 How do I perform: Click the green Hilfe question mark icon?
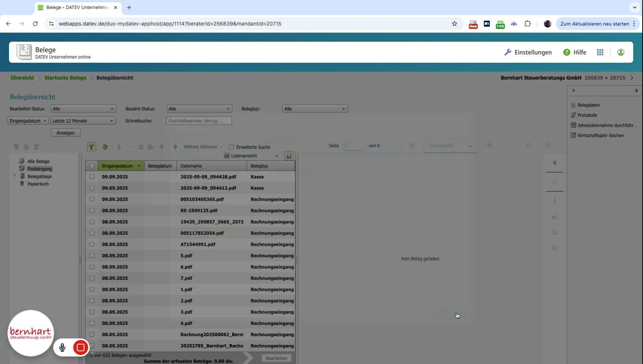(567, 52)
